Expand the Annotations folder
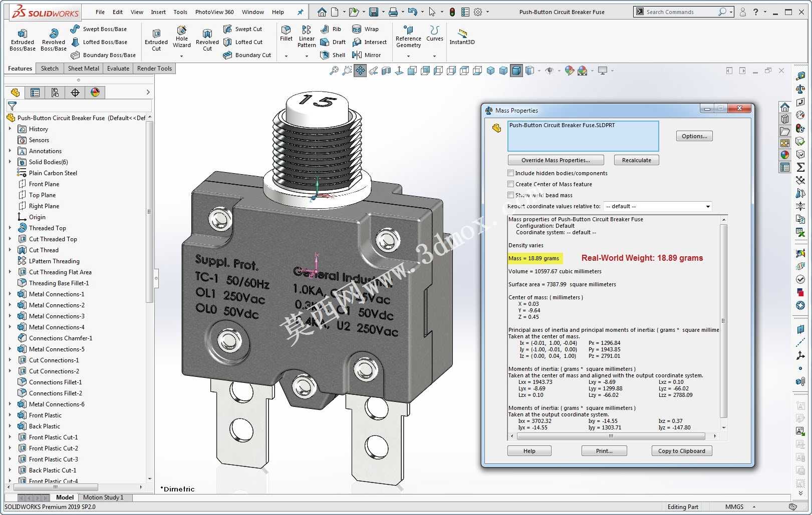The width and height of the screenshot is (812, 515). point(10,151)
